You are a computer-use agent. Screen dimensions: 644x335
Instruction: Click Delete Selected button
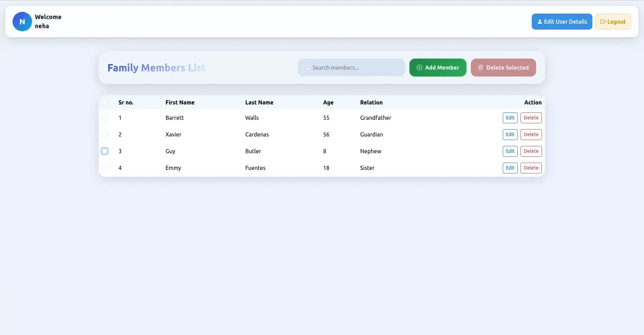pos(503,68)
